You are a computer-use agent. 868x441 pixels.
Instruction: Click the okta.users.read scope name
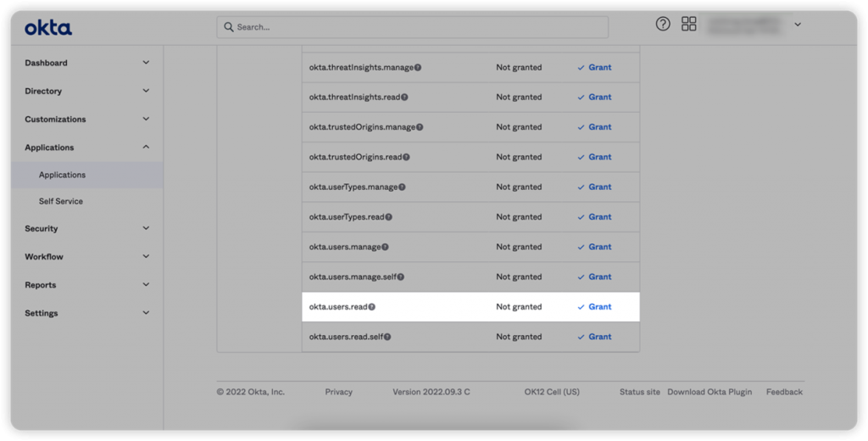(x=338, y=307)
